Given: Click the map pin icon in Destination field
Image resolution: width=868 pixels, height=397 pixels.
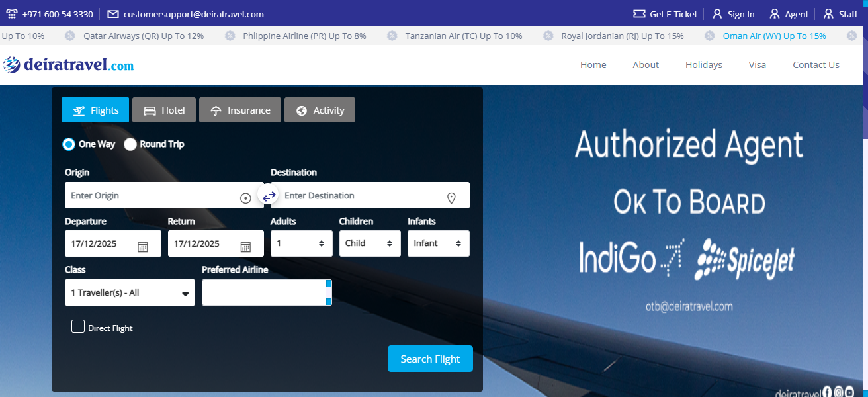Looking at the screenshot, I should coord(451,198).
